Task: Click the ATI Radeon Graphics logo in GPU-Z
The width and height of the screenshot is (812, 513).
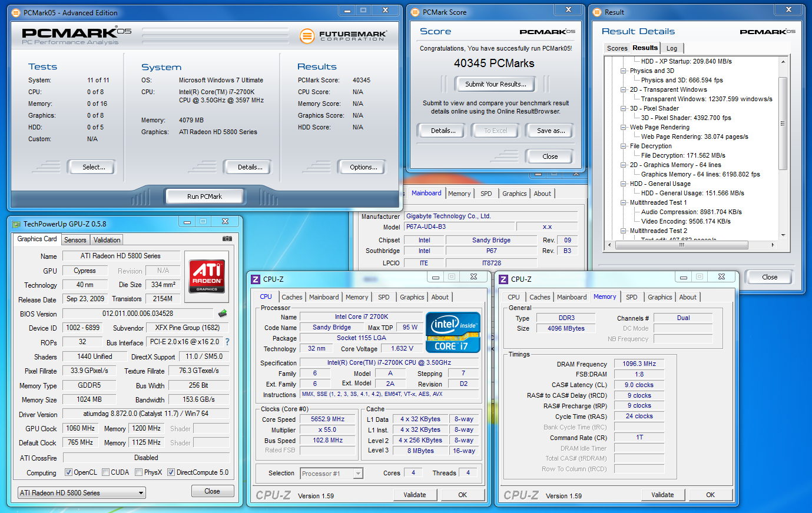Action: [207, 276]
